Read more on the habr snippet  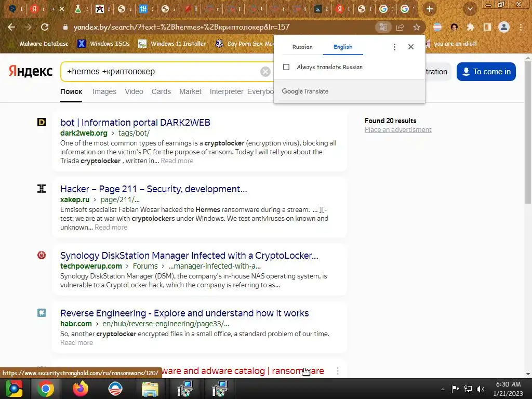[76, 343]
